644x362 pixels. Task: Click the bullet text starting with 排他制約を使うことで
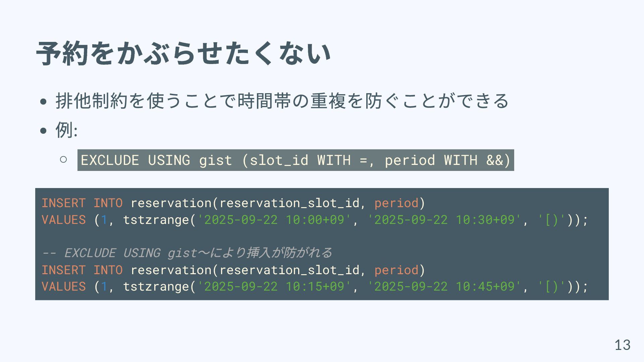pyautogui.click(x=282, y=101)
